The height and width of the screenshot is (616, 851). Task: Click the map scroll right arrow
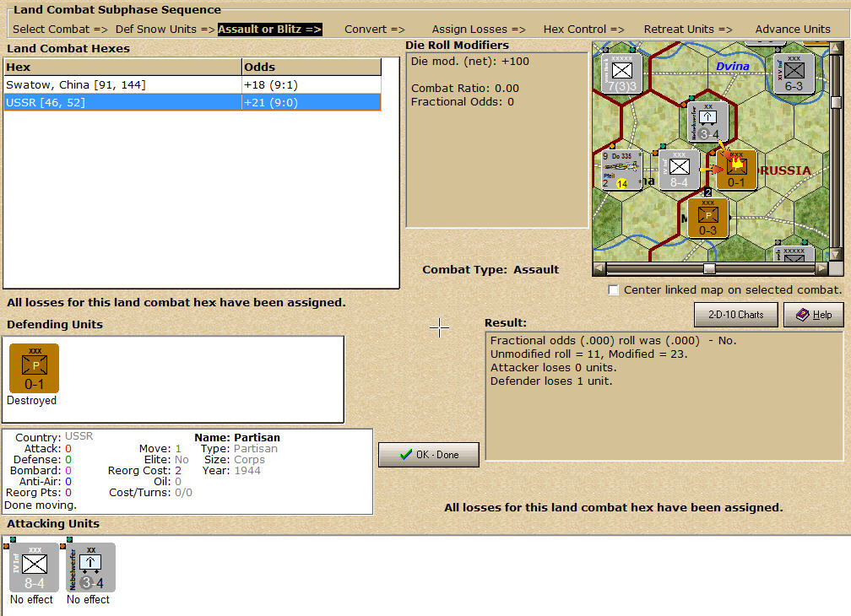click(x=821, y=268)
